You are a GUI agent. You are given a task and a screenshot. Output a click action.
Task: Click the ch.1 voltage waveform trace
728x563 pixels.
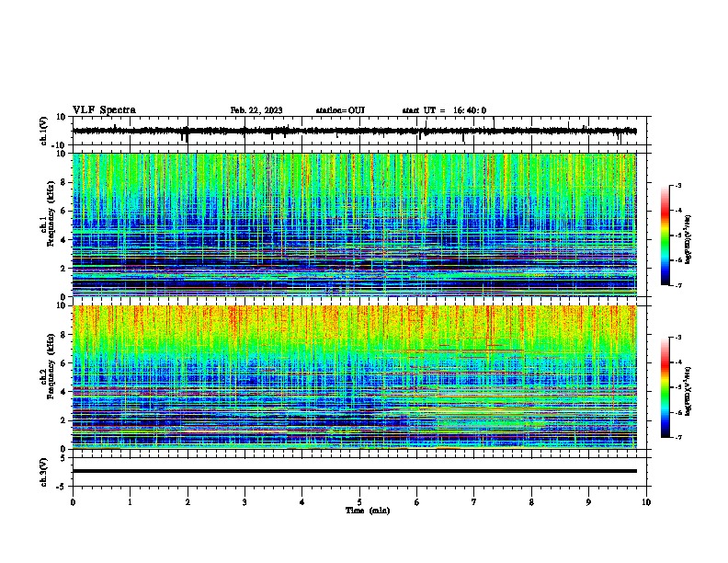[354, 132]
